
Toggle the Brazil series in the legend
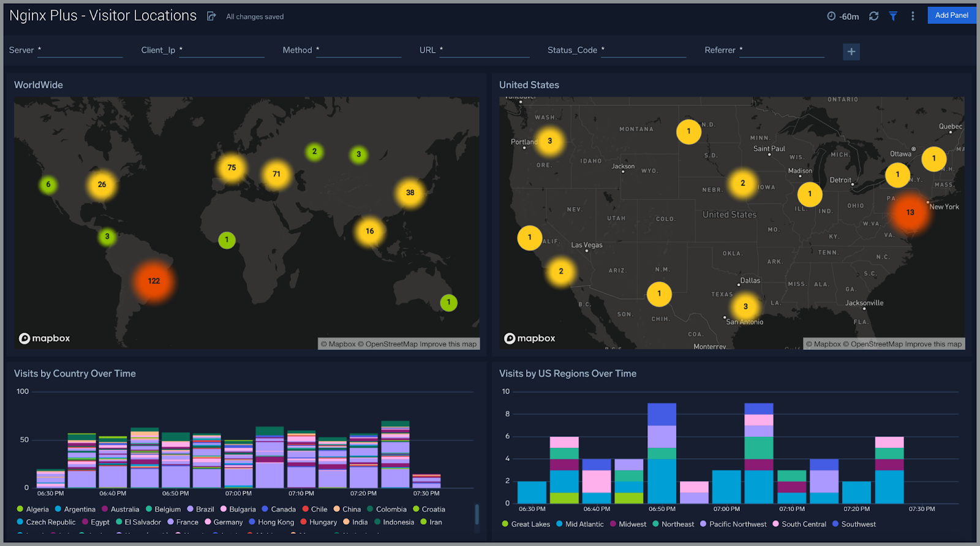[x=205, y=509]
